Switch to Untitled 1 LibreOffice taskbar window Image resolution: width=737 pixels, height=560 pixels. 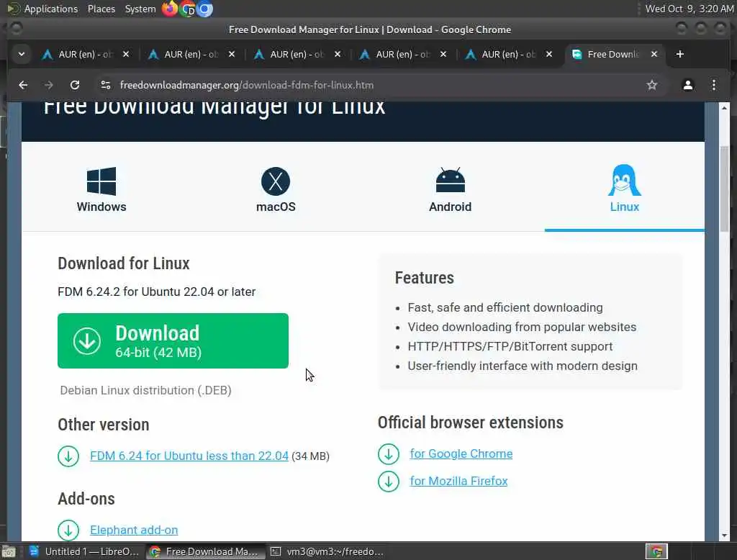tap(84, 551)
